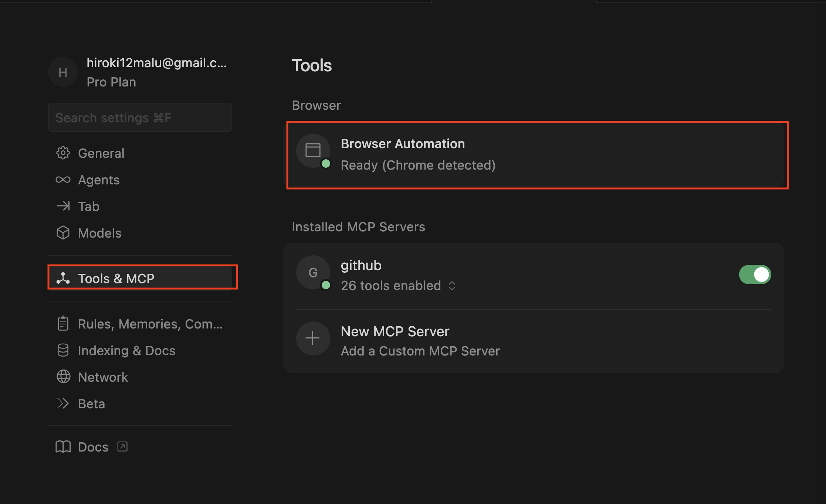Open Rules, Memories, Commands settings
Screen dimensions: 826x504
pos(150,324)
